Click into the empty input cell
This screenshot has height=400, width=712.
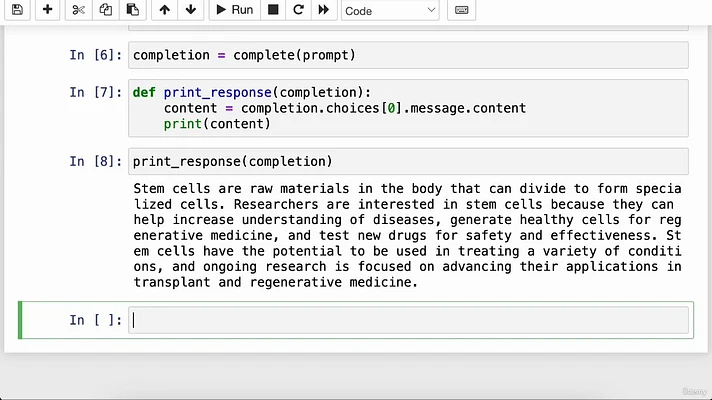coord(408,320)
